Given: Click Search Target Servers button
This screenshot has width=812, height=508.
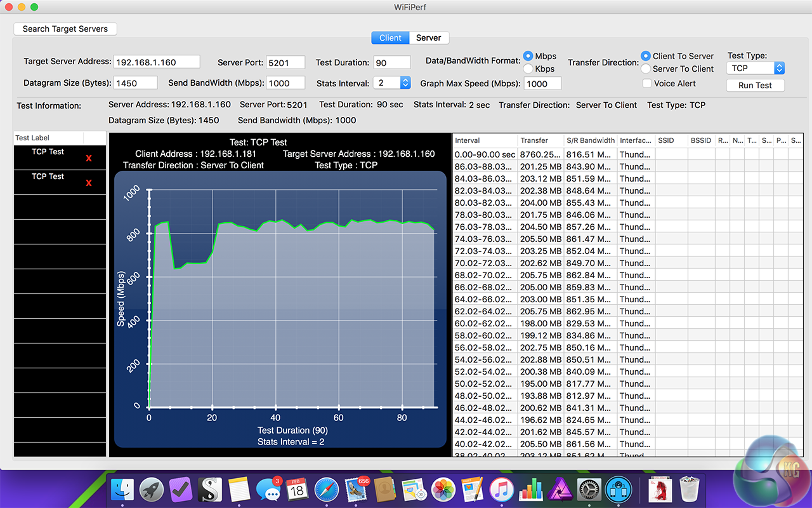Looking at the screenshot, I should point(65,29).
